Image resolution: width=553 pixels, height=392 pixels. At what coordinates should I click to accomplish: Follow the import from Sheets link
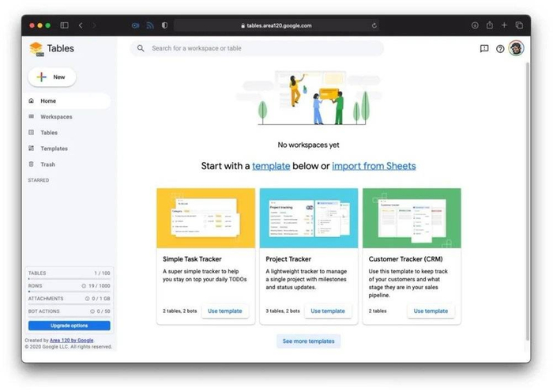pos(374,166)
